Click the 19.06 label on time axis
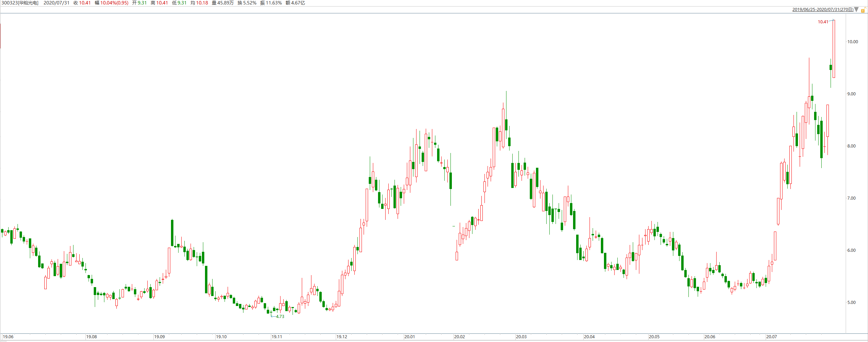Screen dimensions: 868x342 click(x=8, y=337)
